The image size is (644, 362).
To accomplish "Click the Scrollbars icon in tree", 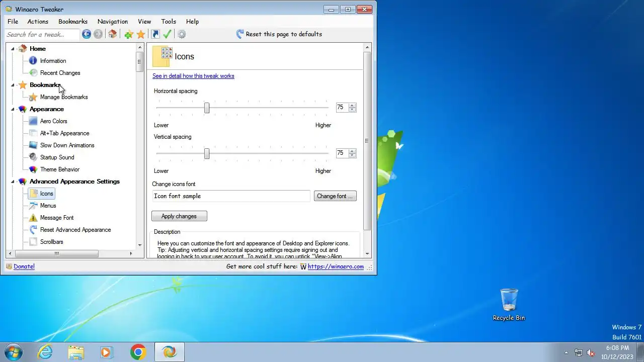I will (33, 242).
